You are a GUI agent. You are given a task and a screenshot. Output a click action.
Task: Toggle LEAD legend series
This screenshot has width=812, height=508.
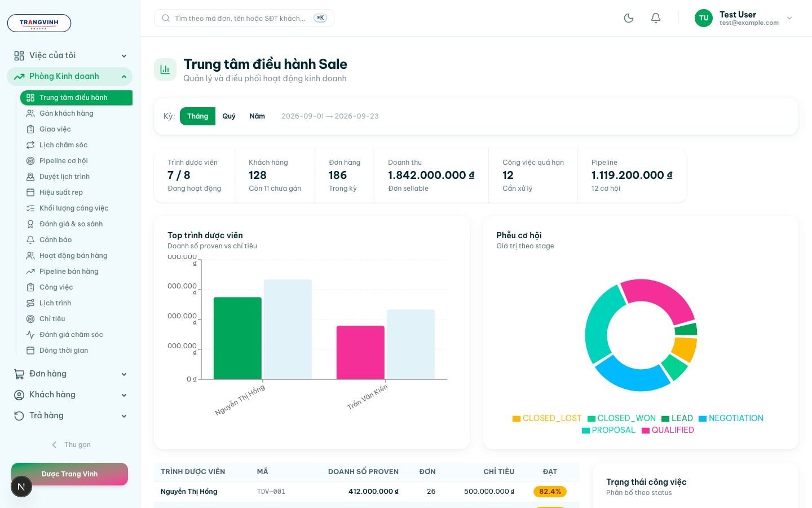[677, 418]
